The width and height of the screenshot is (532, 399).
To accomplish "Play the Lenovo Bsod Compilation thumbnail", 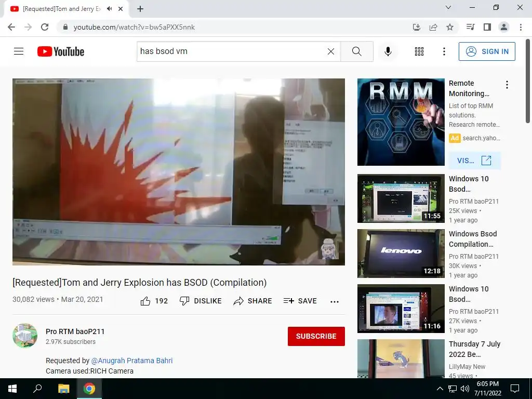I will click(401, 254).
